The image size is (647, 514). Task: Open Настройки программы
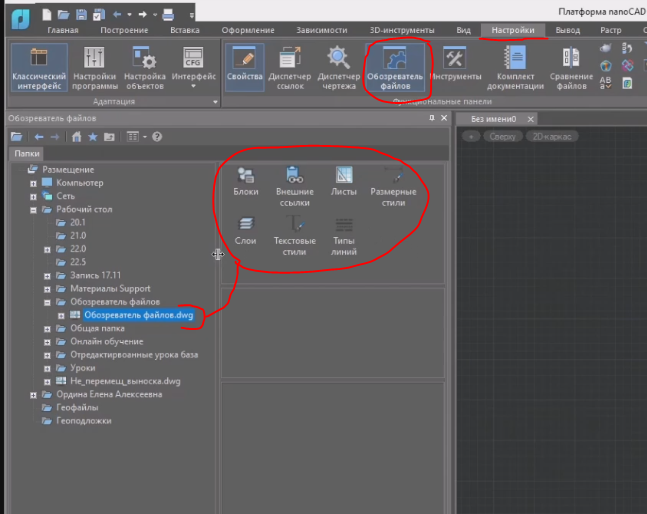coord(95,68)
